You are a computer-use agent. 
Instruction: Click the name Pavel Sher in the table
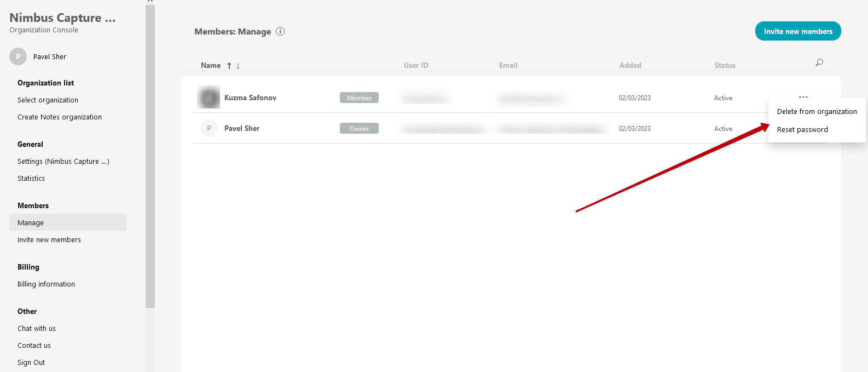coord(242,128)
